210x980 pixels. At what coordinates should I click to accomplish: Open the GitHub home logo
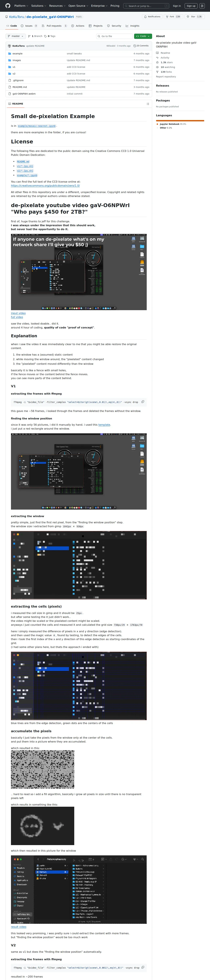[x=8, y=6]
